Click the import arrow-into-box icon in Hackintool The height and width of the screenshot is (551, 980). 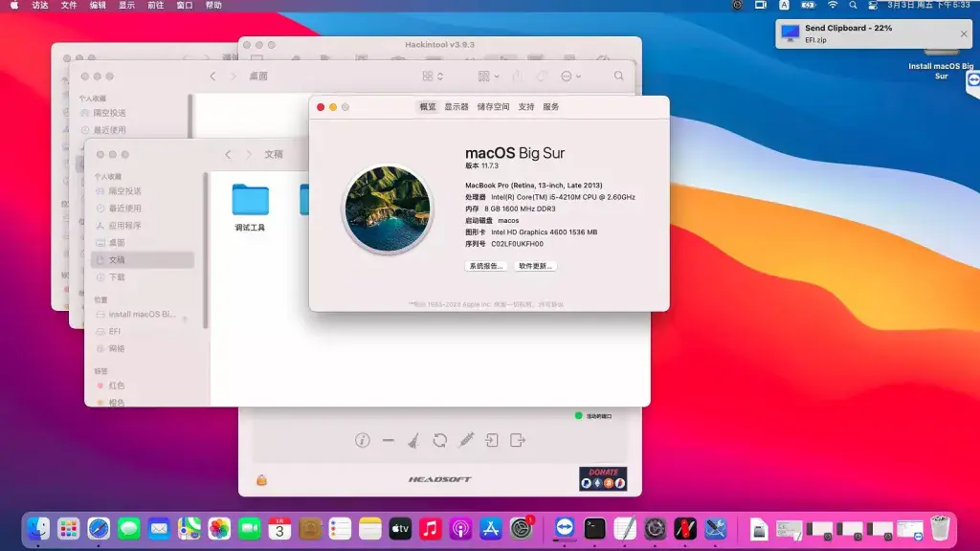click(492, 440)
